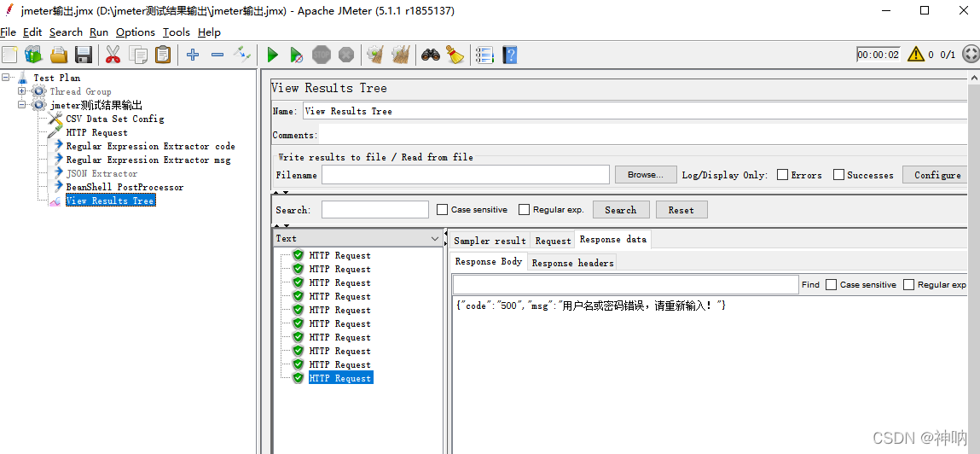This screenshot has width=980, height=454.
Task: Select BeanShell PostProcessor element
Action: [125, 187]
